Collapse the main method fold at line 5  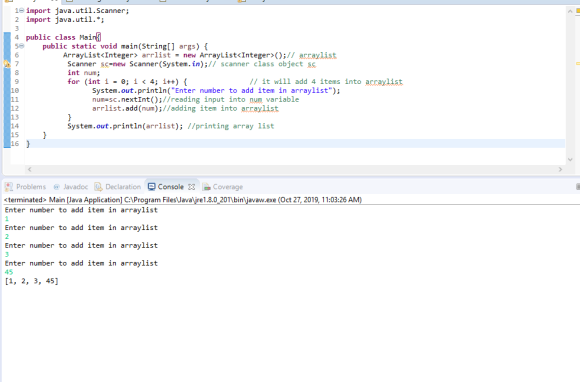click(21, 46)
